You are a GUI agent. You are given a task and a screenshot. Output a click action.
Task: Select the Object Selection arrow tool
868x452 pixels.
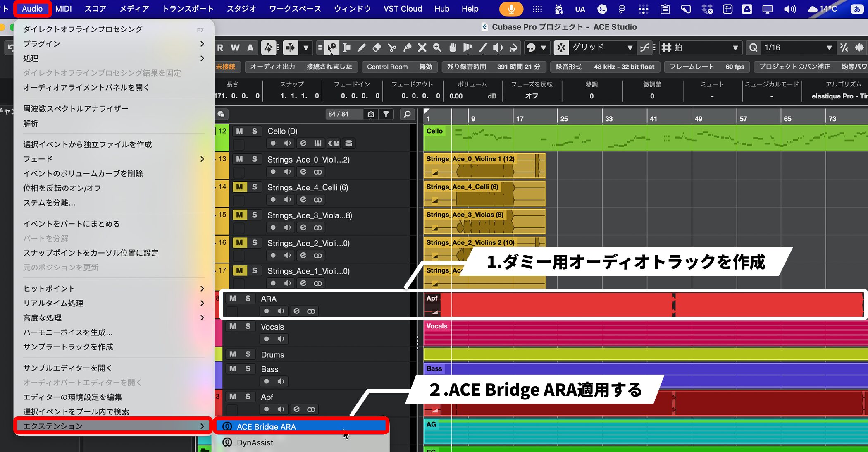click(x=331, y=48)
